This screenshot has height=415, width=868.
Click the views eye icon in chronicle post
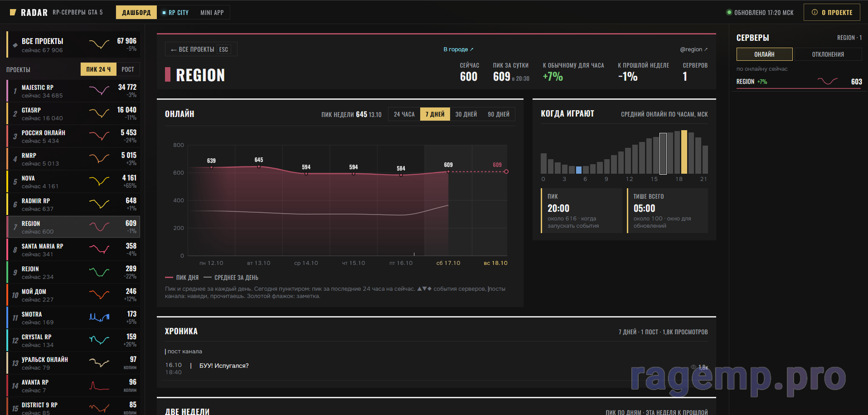click(x=693, y=367)
